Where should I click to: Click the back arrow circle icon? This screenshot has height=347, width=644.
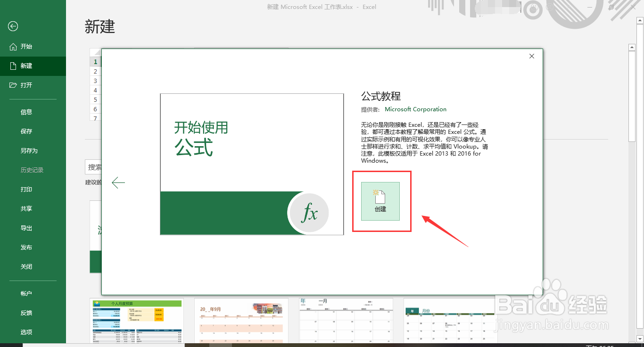click(13, 26)
